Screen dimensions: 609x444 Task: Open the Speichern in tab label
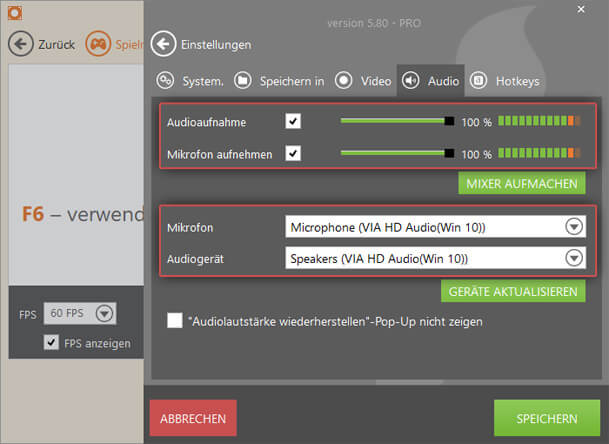tap(292, 80)
